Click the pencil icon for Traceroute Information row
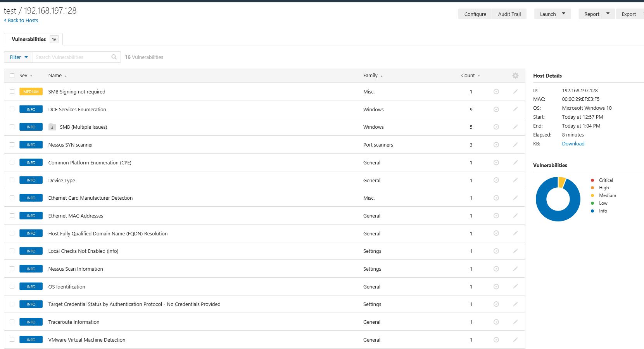644x349 pixels. tap(515, 322)
